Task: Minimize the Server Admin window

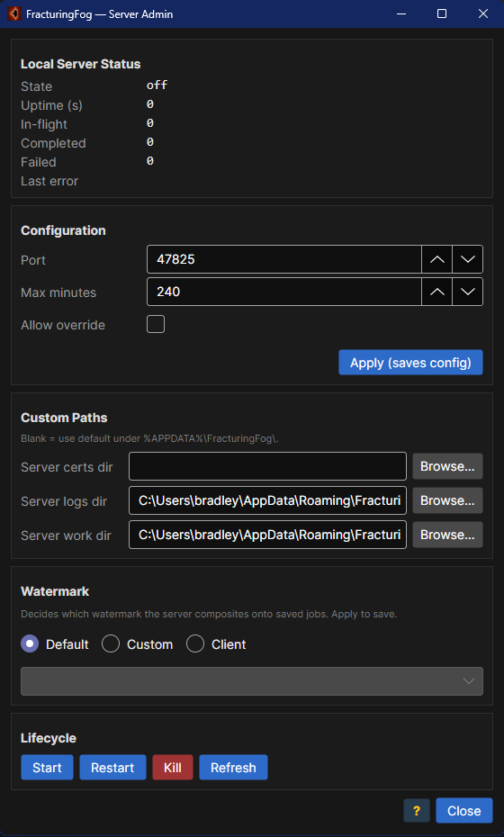Action: pyautogui.click(x=400, y=13)
